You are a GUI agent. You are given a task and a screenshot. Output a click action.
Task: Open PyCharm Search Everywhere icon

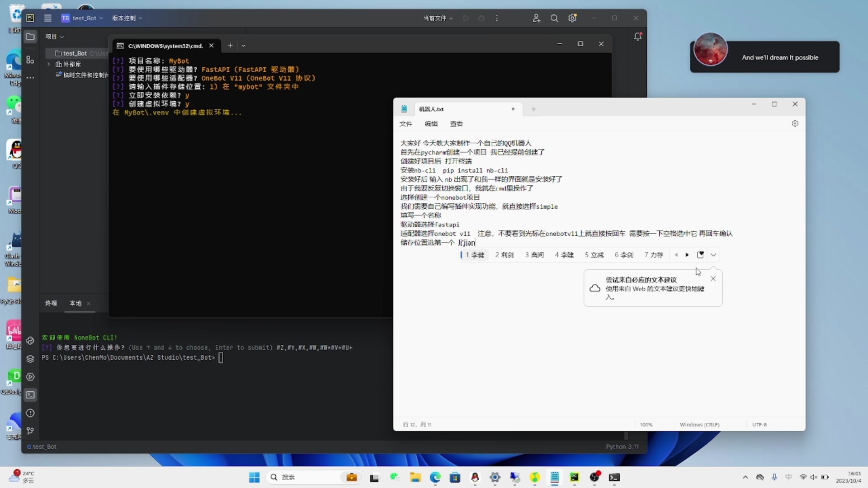tap(554, 18)
